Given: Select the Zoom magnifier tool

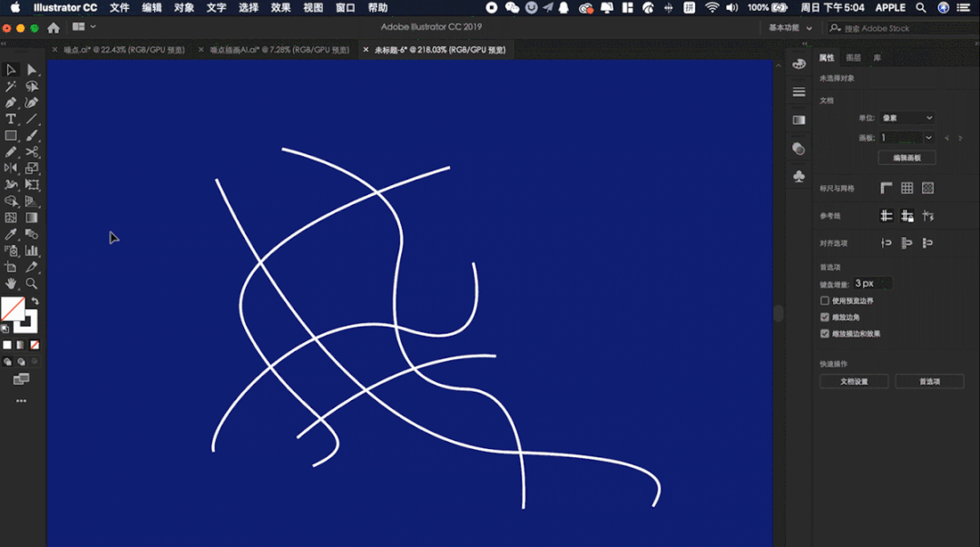Looking at the screenshot, I should click(32, 284).
